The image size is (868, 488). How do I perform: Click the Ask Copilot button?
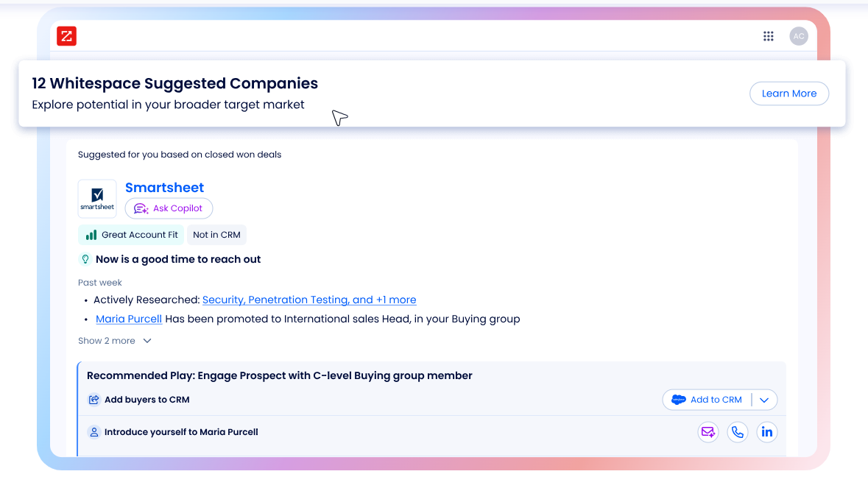coord(169,208)
